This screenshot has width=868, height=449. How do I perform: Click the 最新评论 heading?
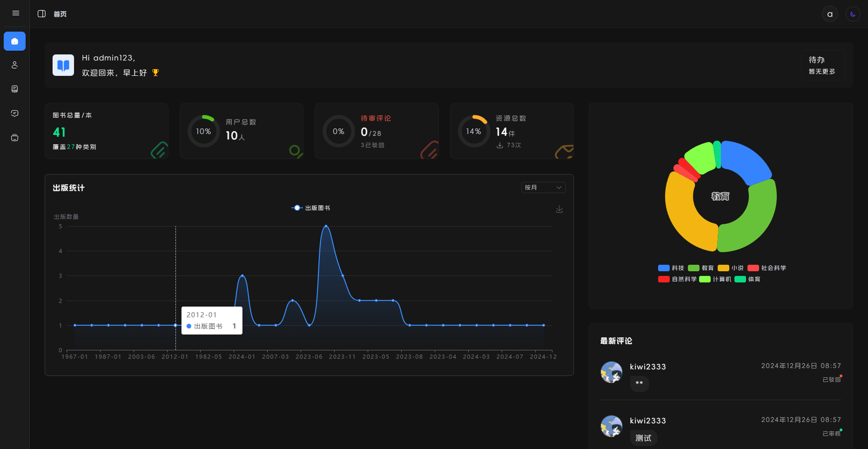tap(616, 341)
